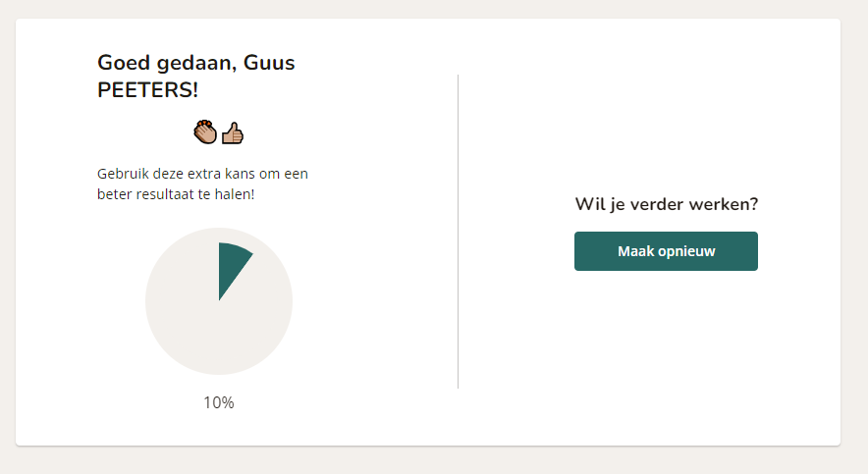868x474 pixels.
Task: Click the 'Gebruik deze extra kans om een' line
Action: click(202, 174)
